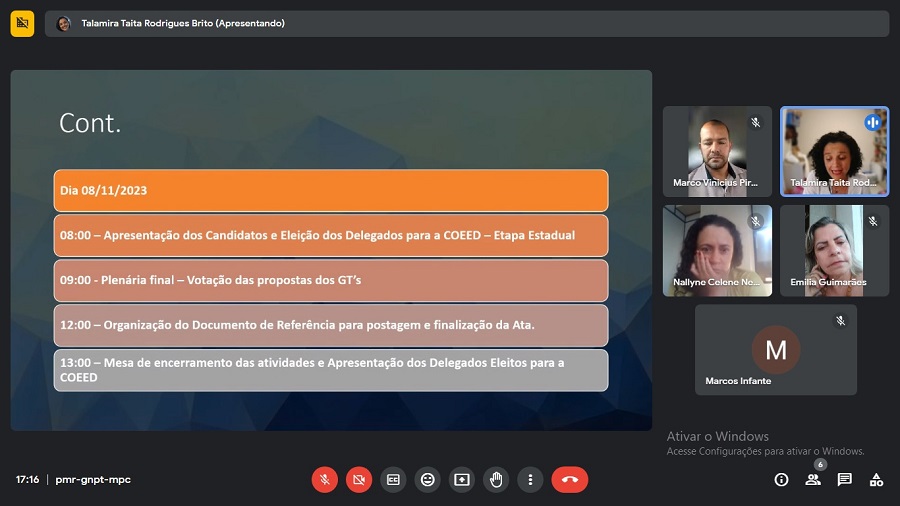This screenshot has width=900, height=506.
Task: Select Marco Vinicius's video tile
Action: click(x=716, y=151)
